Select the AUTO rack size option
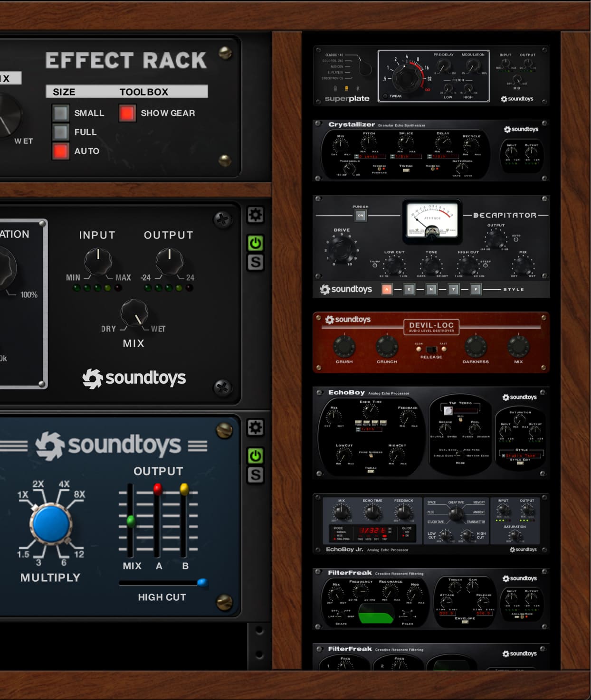This screenshot has width=591, height=700. click(61, 151)
